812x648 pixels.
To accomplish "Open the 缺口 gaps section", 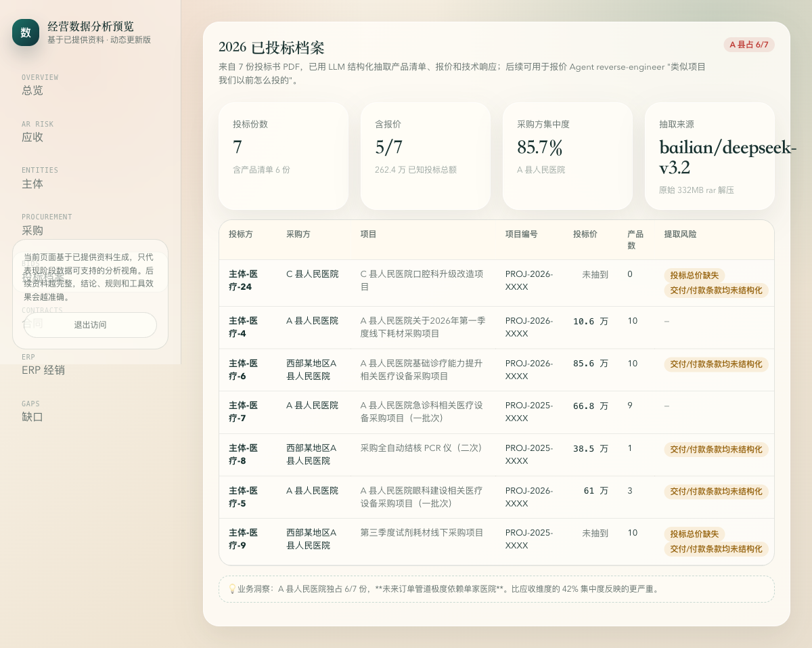I will click(32, 417).
